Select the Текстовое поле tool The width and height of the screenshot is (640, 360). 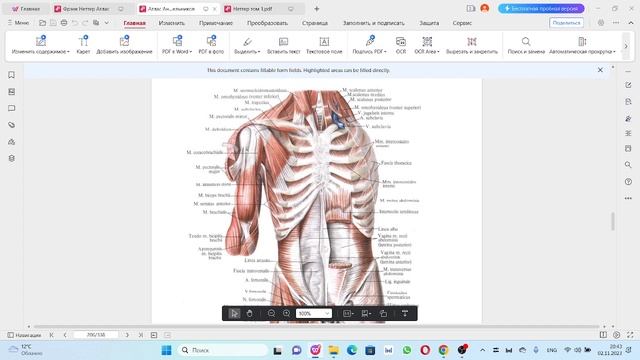(x=324, y=45)
